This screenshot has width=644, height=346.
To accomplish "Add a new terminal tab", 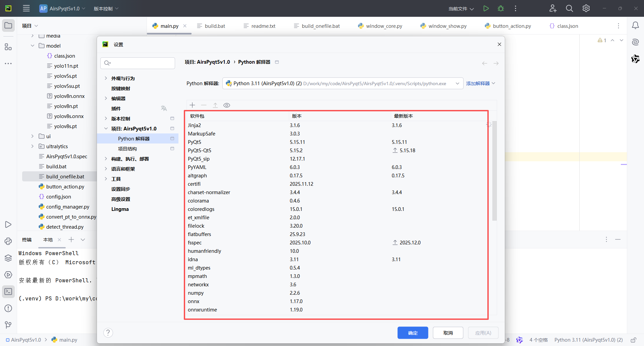I will (71, 239).
